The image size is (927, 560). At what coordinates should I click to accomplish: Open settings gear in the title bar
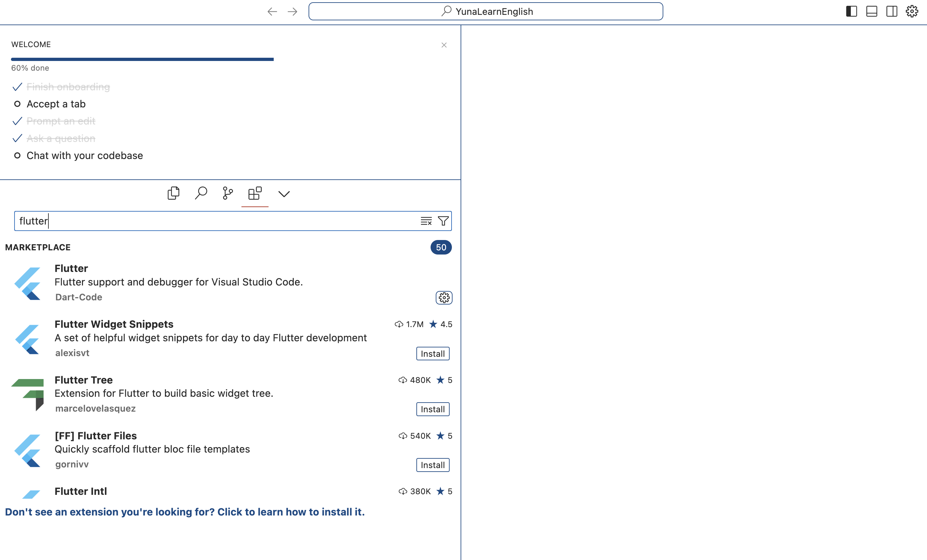tap(912, 11)
